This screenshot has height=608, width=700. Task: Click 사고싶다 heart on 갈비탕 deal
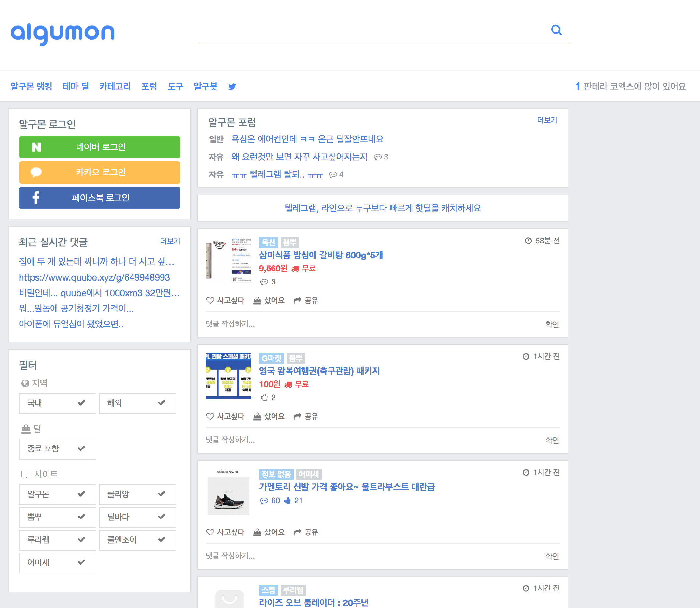[x=210, y=300]
